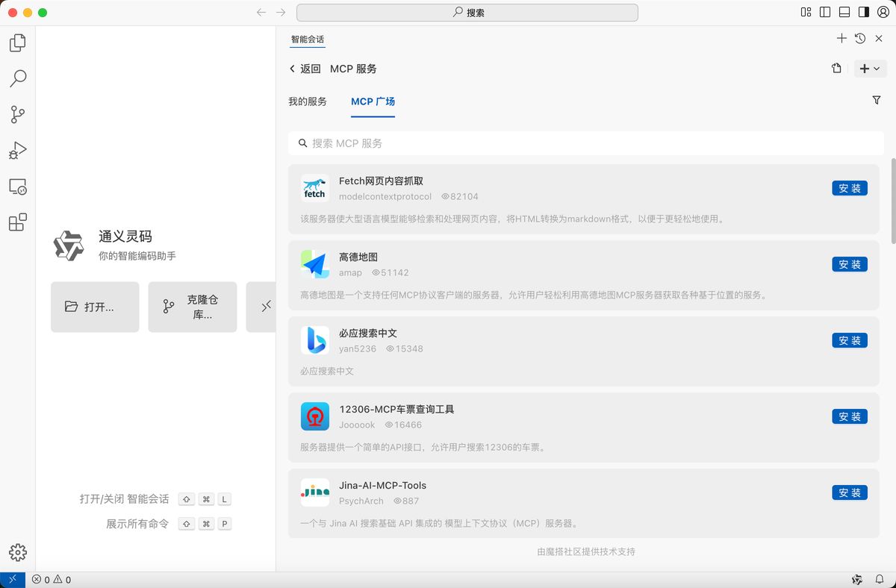Click settings gear in activity bar
Viewport: 896px width, 588px height.
[18, 552]
